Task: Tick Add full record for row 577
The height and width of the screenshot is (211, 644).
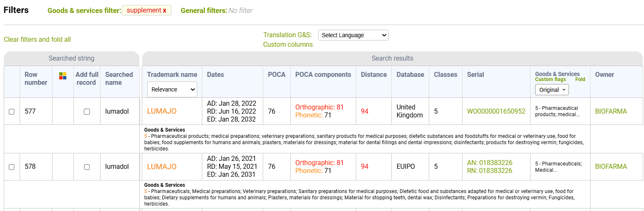Action: tap(87, 112)
